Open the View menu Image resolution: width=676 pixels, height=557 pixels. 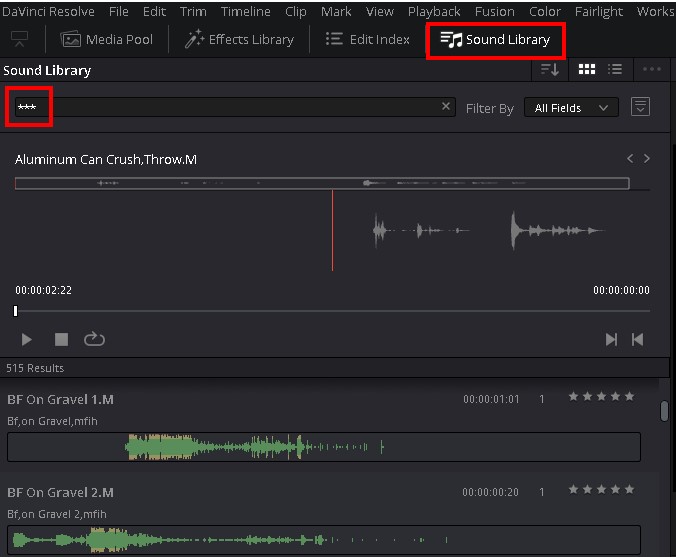pyautogui.click(x=380, y=12)
